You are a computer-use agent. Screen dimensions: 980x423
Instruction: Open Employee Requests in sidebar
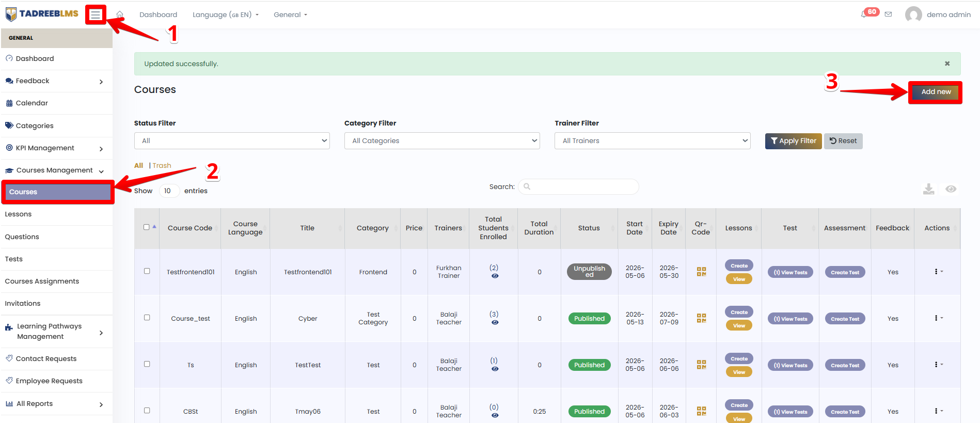click(57, 381)
